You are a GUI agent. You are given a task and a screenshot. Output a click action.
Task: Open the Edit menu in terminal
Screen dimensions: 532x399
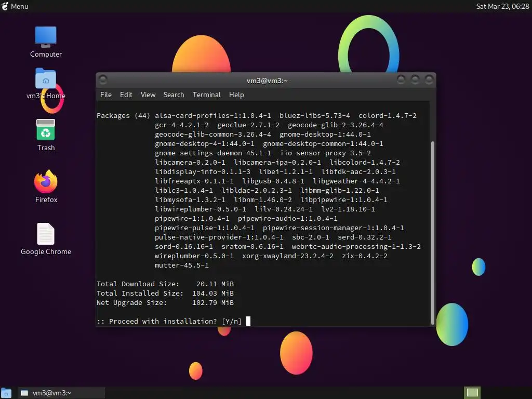pyautogui.click(x=126, y=95)
